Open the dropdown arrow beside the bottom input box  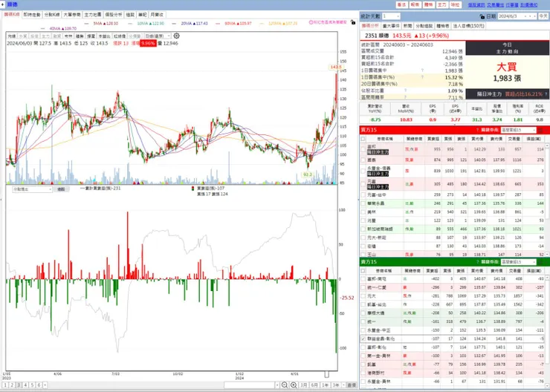[x=277, y=385]
